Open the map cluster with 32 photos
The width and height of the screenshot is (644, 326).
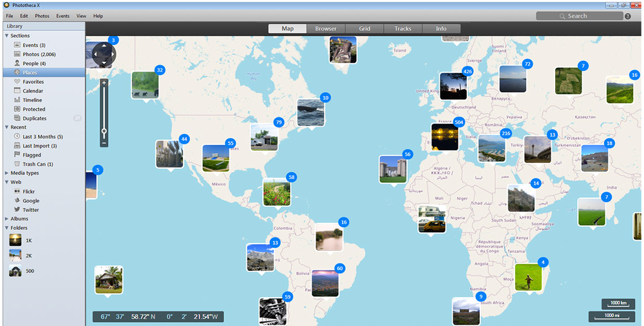click(146, 86)
